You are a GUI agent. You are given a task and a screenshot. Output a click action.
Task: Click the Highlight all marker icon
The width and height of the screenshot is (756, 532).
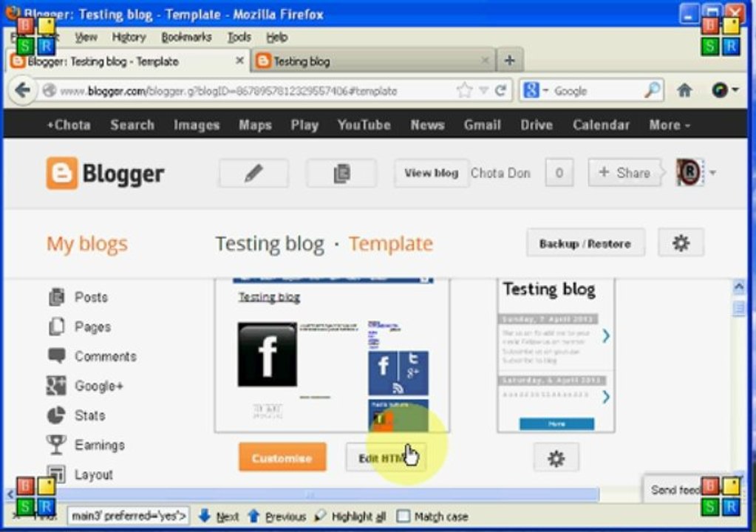tap(320, 516)
